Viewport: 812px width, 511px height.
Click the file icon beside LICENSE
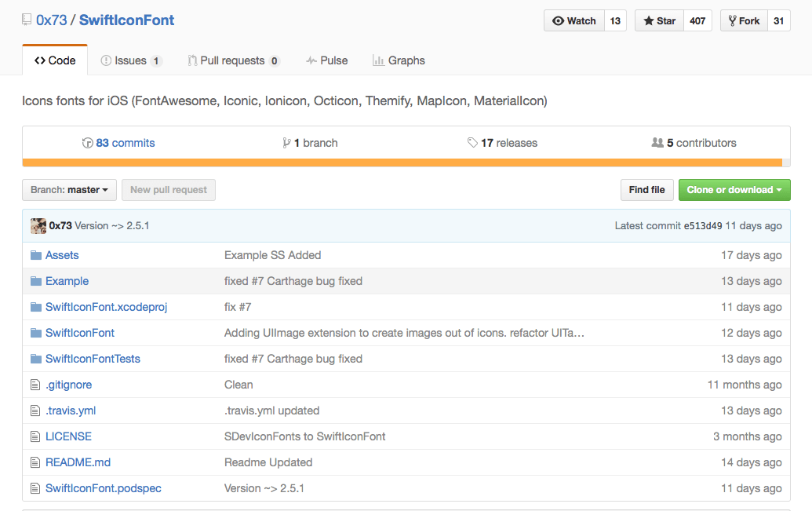(x=35, y=436)
